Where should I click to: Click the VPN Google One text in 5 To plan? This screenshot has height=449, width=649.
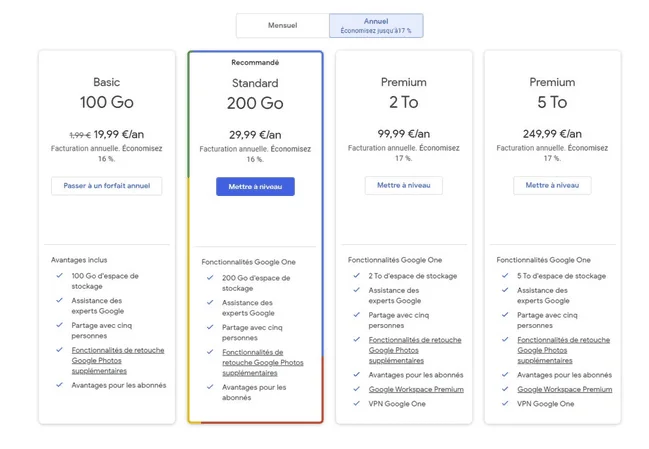click(x=546, y=403)
